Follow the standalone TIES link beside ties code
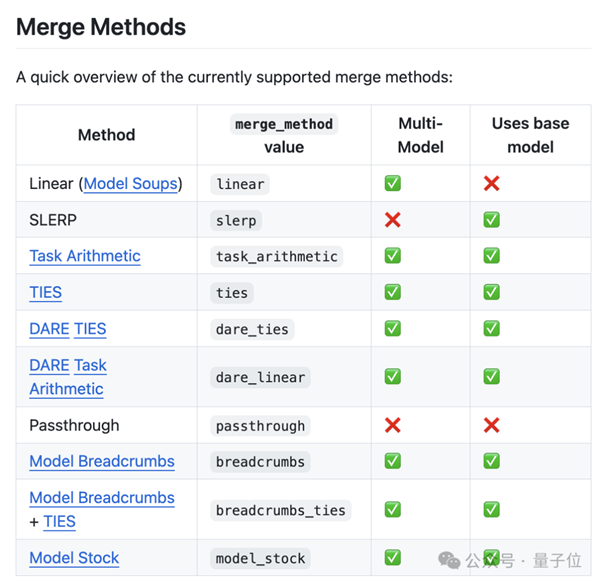Viewport: 600px width, 584px height. 46,293
